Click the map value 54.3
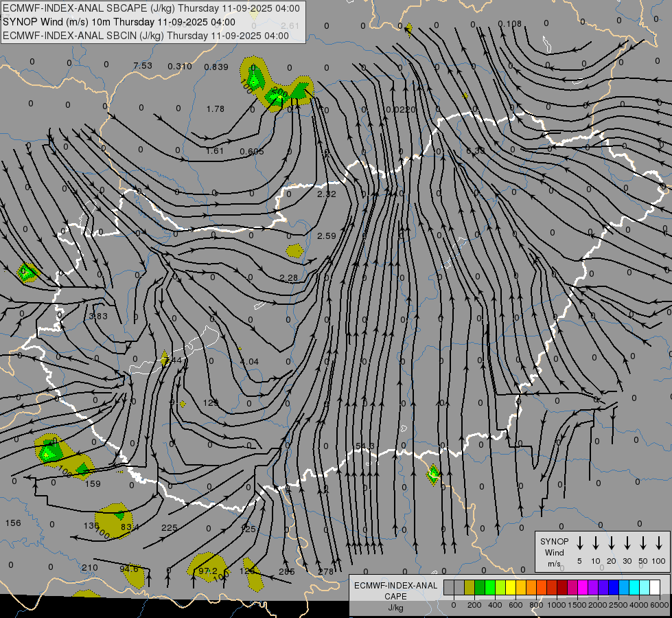The width and height of the screenshot is (672, 618). tap(365, 446)
